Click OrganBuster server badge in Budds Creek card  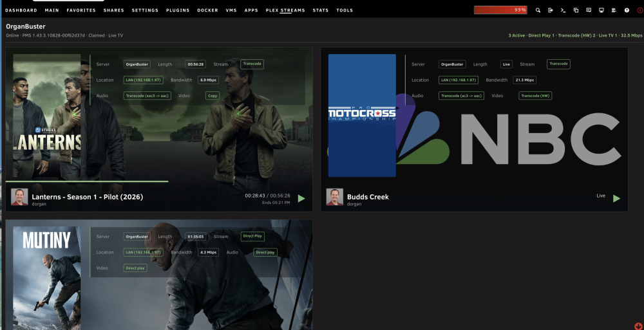(452, 64)
